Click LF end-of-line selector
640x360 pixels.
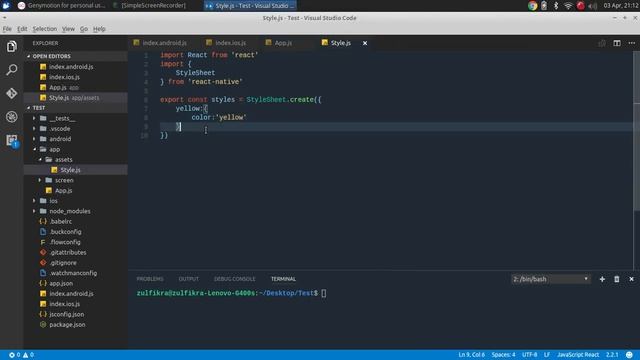547,355
